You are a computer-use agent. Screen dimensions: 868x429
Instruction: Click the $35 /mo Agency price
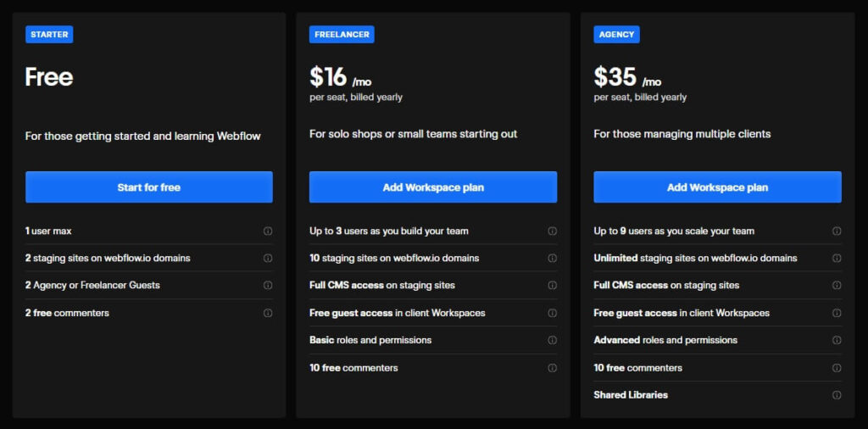[627, 78]
